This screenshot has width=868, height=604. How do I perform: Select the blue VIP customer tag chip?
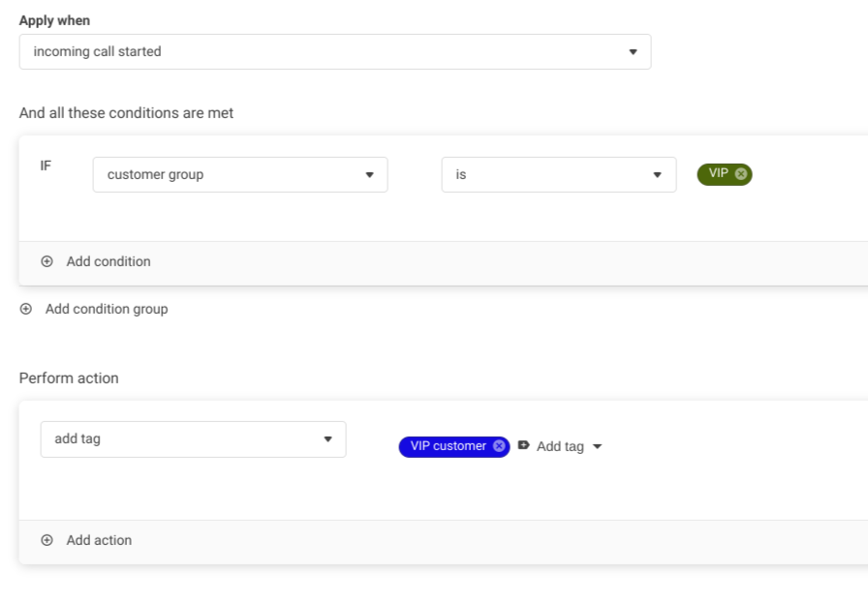coord(448,446)
